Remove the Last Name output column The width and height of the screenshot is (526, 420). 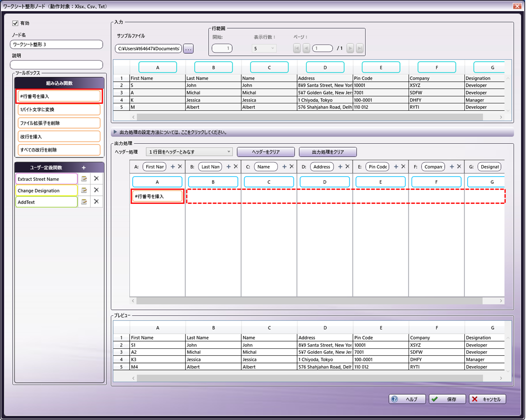[236, 167]
